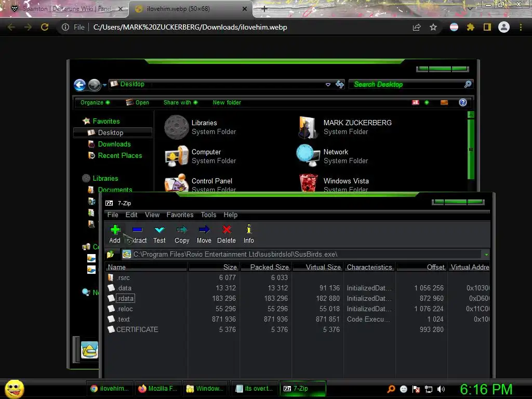Sort by the Virtual Size column header

317,268
